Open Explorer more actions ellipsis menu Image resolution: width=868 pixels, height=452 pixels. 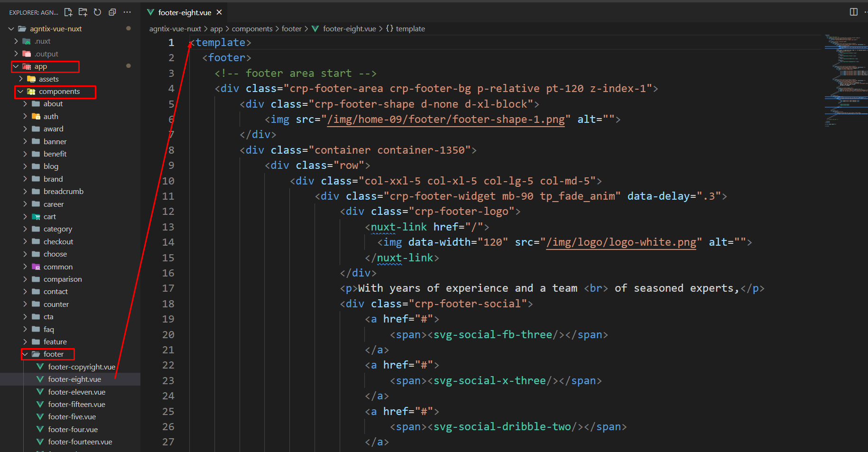127,12
